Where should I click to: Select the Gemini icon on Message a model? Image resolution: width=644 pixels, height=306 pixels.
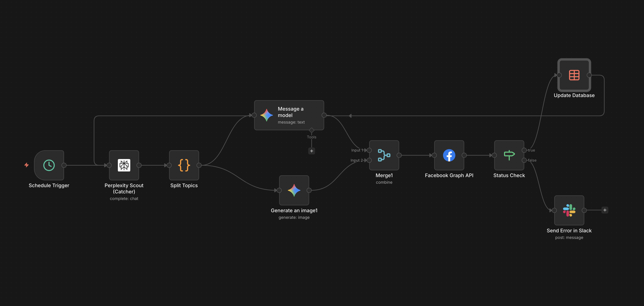pos(267,115)
